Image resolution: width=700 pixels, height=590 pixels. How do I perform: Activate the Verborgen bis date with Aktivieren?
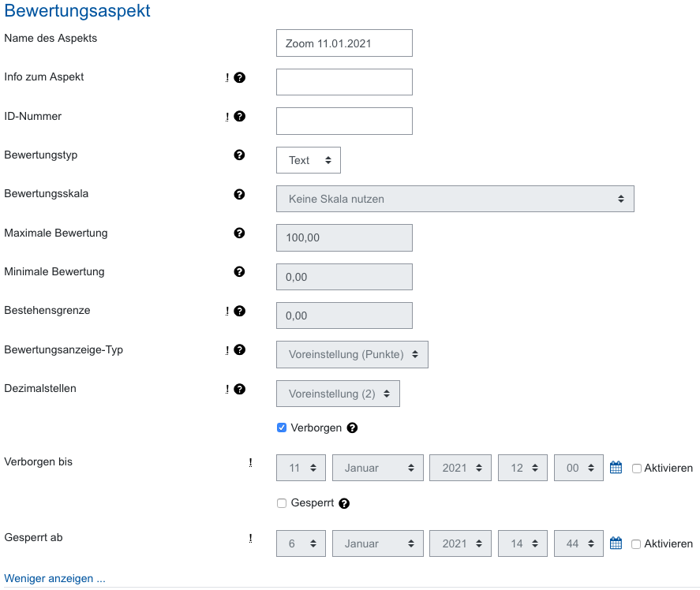[637, 467]
